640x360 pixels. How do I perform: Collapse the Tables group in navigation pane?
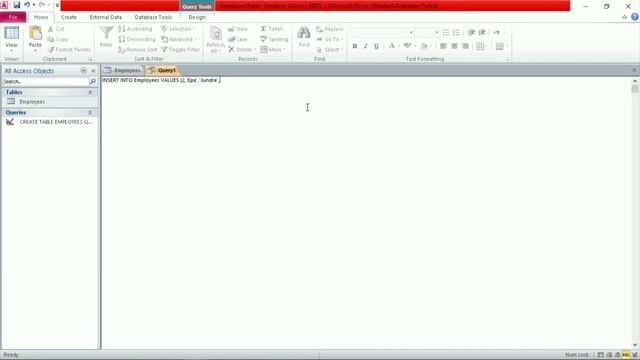[x=90, y=92]
